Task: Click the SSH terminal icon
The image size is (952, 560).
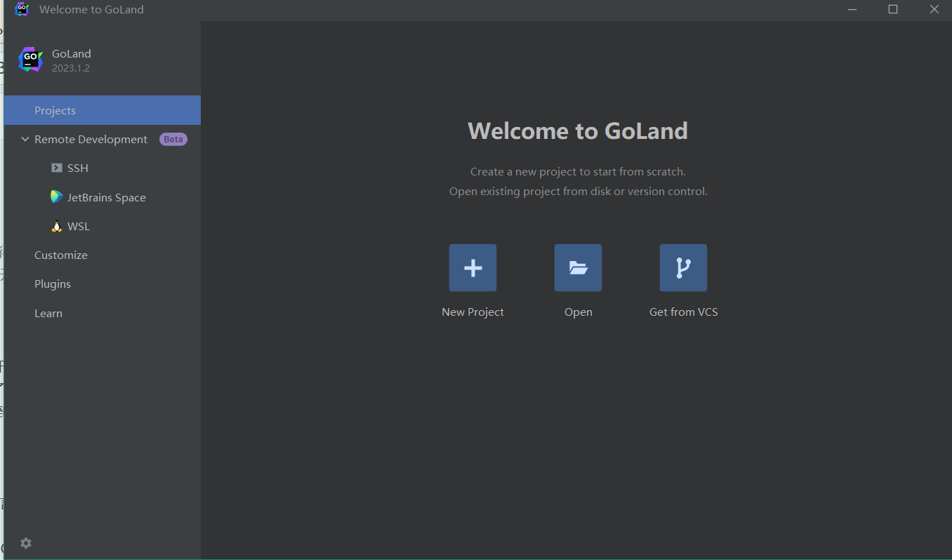Action: [57, 168]
